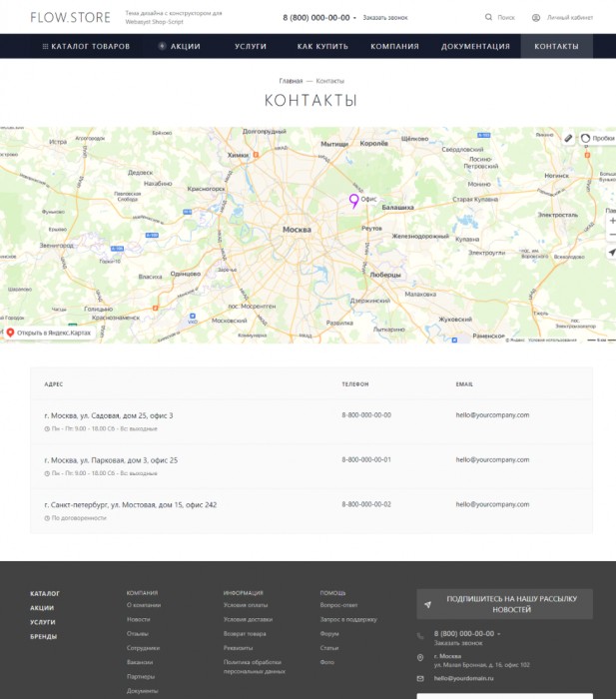Click the map geolocation arrow
The image size is (616, 699).
click(612, 253)
